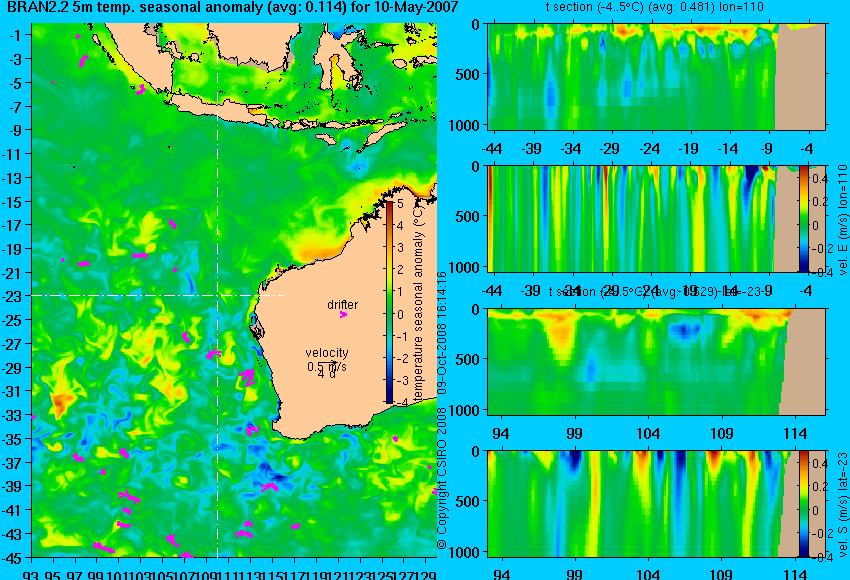The image size is (850, 580).
Task: Click 94 under lat=-23 temperature section
Action: pyautogui.click(x=501, y=434)
